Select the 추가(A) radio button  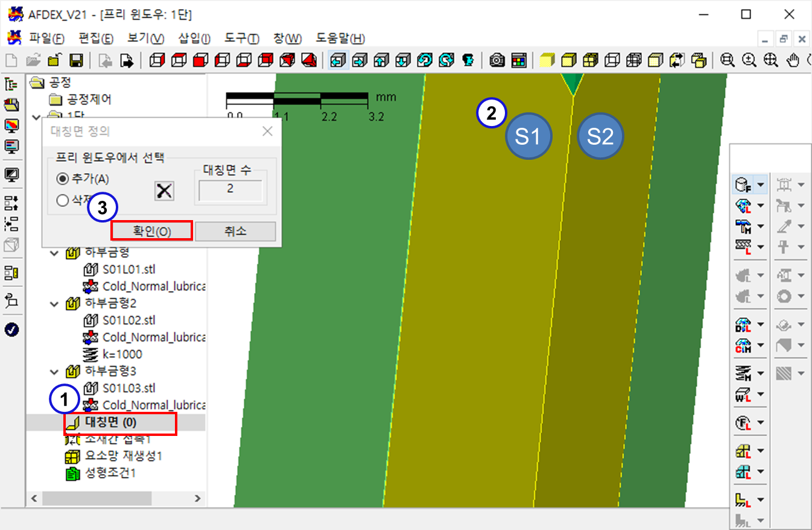[x=62, y=178]
